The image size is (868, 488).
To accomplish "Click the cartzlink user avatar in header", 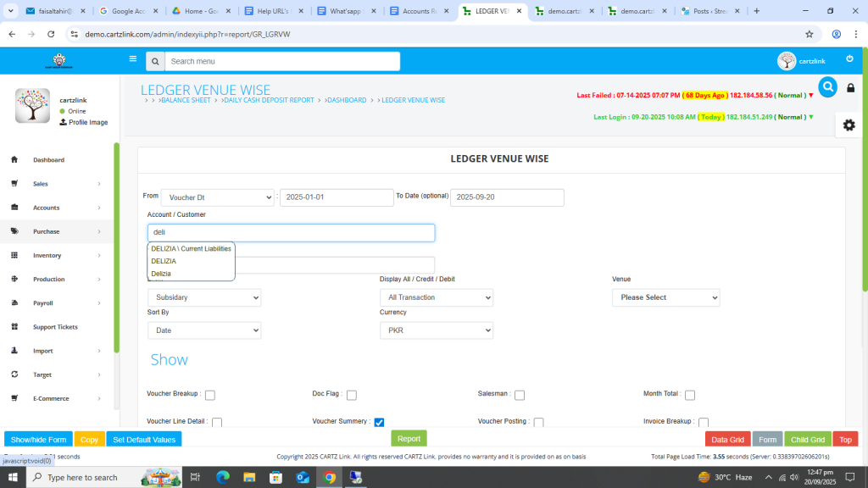I will pos(786,61).
